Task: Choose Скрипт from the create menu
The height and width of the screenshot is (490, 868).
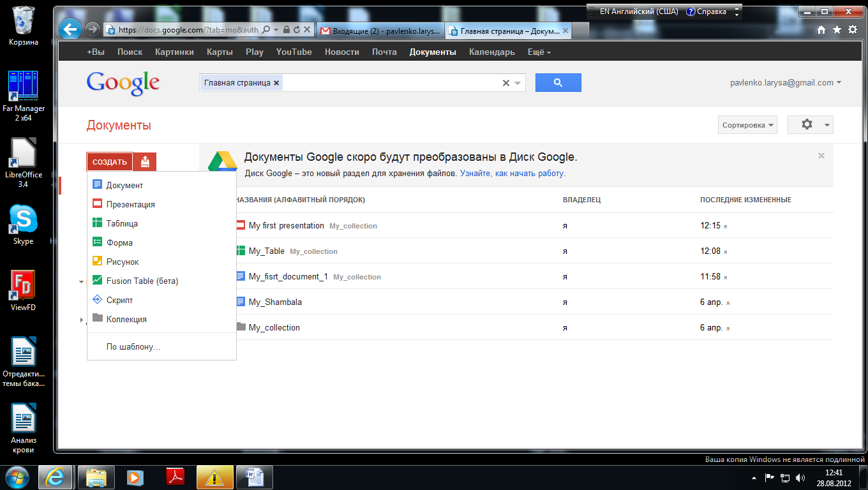Action: click(x=161, y=300)
